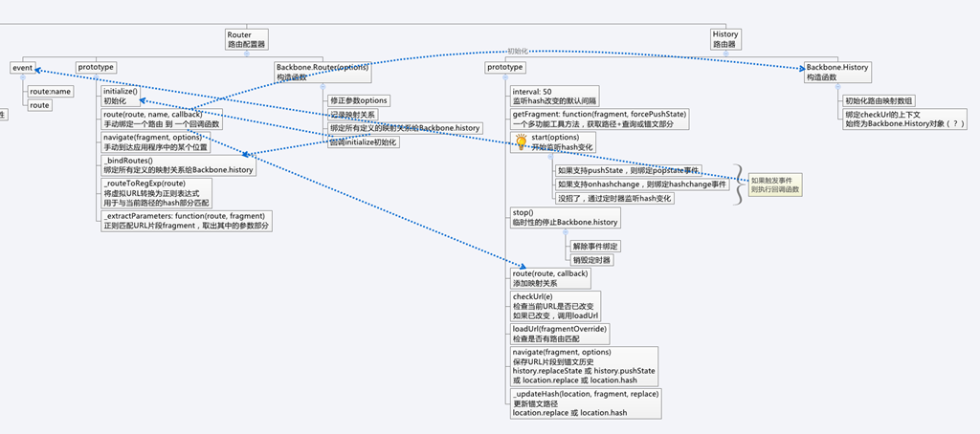The height and width of the screenshot is (434, 980).
Task: Select the 记录映射关系 node
Action: [353, 115]
